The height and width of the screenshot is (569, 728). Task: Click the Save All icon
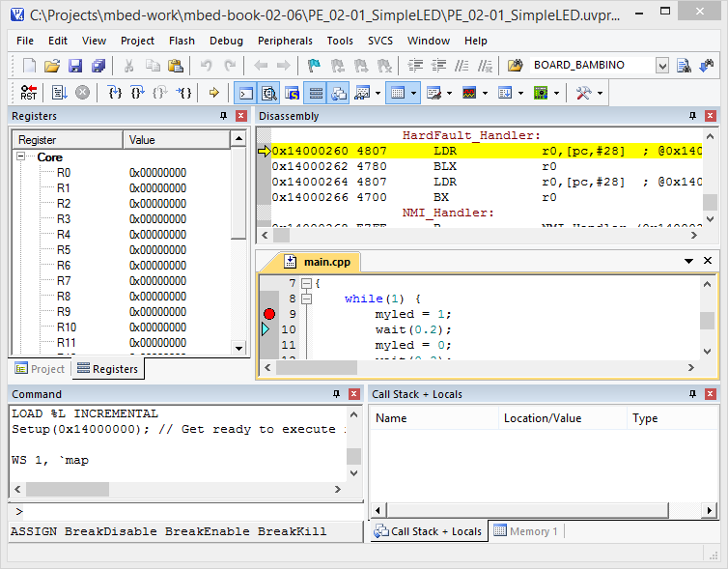tap(98, 66)
